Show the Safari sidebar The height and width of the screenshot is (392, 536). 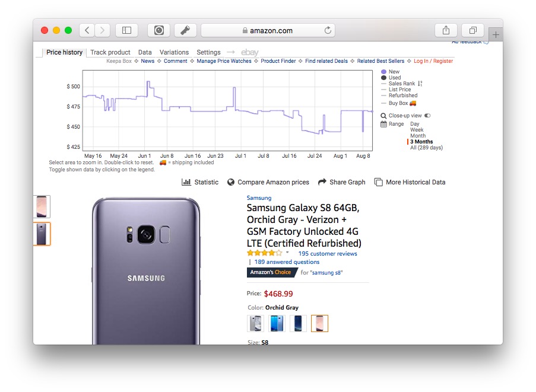click(127, 30)
